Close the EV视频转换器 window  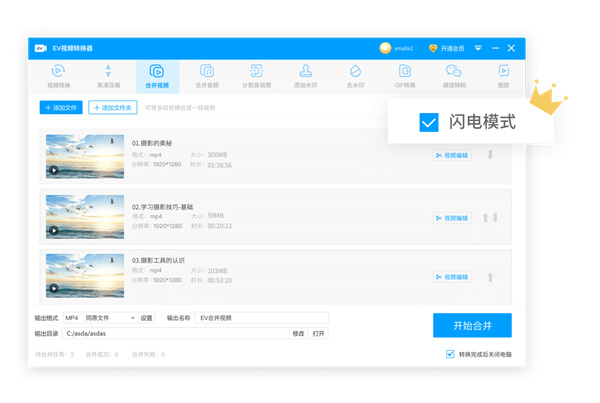[511, 48]
